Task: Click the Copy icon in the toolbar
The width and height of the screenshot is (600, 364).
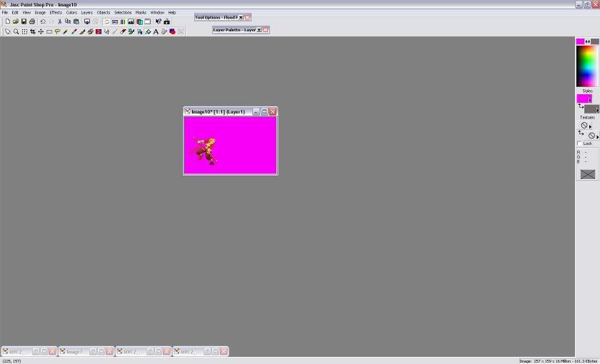Action: (68, 22)
